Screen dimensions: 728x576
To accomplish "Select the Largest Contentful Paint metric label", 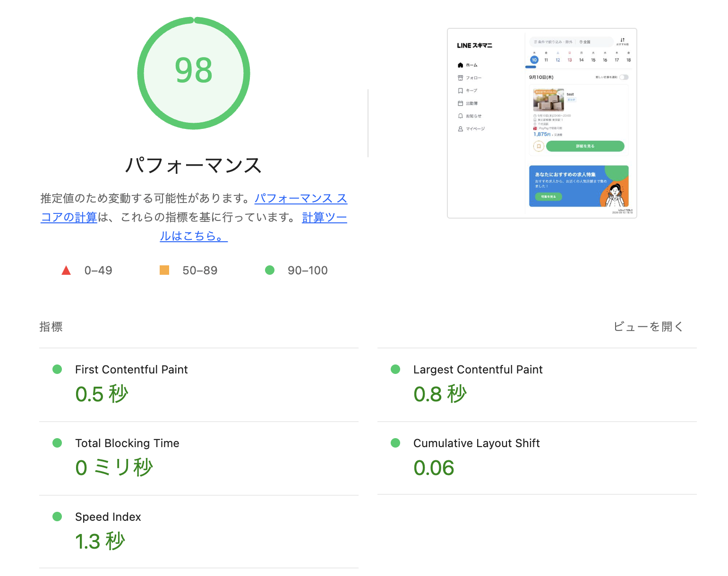I will (x=478, y=370).
